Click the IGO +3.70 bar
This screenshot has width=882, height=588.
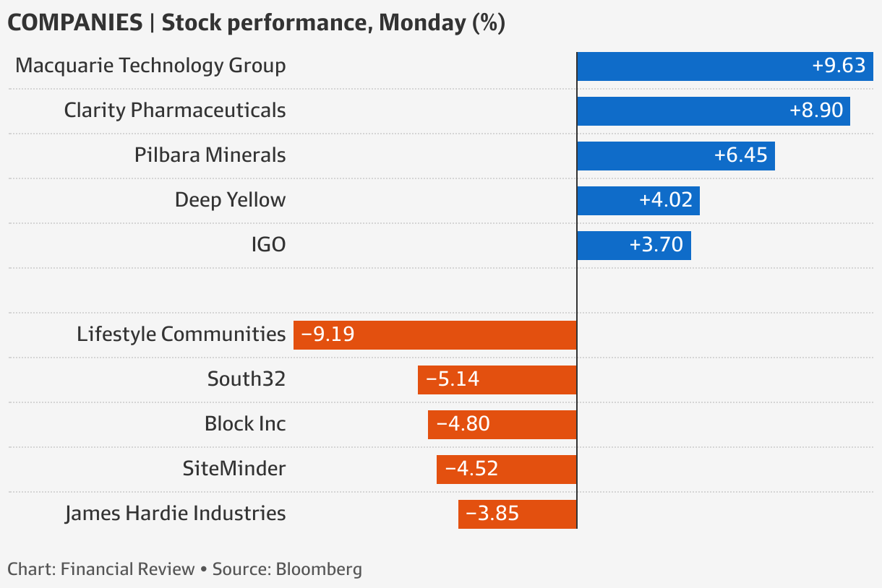point(633,246)
